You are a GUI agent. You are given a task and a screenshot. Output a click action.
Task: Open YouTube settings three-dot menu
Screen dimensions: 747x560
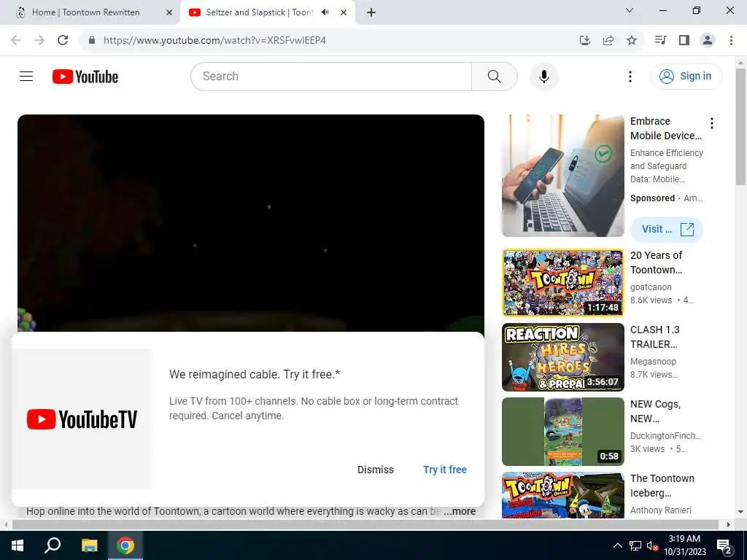tap(630, 76)
